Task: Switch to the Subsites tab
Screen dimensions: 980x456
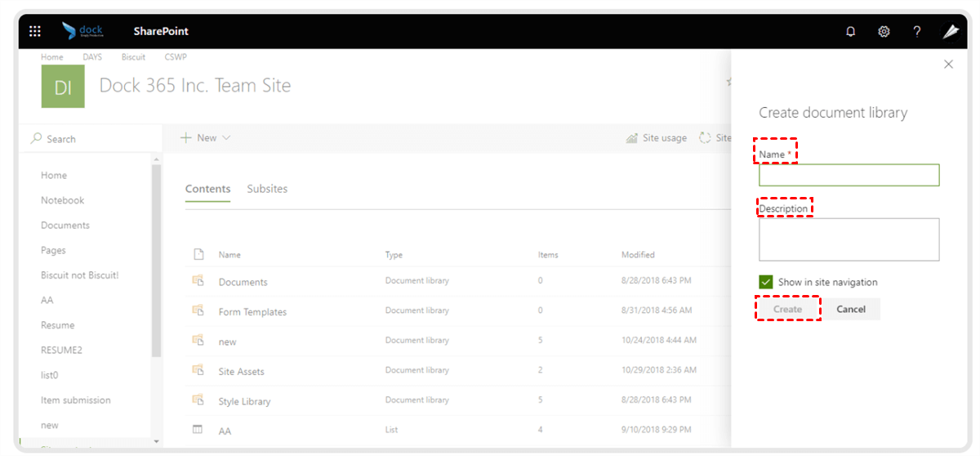Action: point(267,189)
